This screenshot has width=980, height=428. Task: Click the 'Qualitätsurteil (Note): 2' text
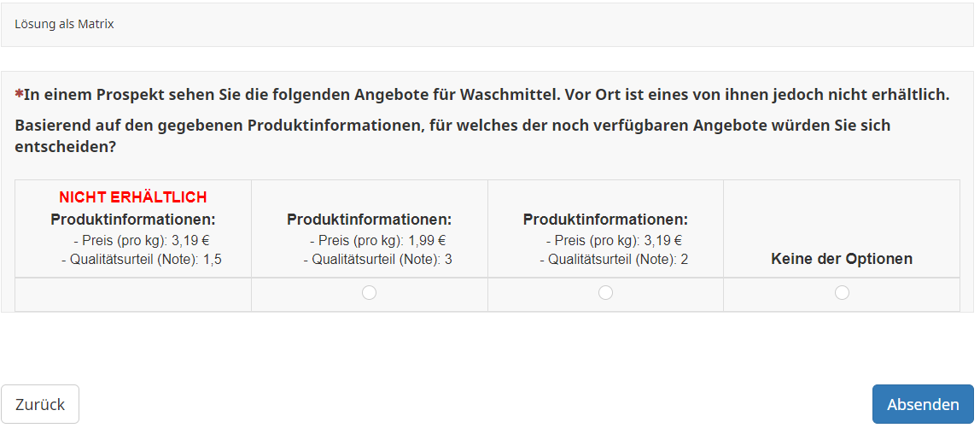[x=614, y=260]
